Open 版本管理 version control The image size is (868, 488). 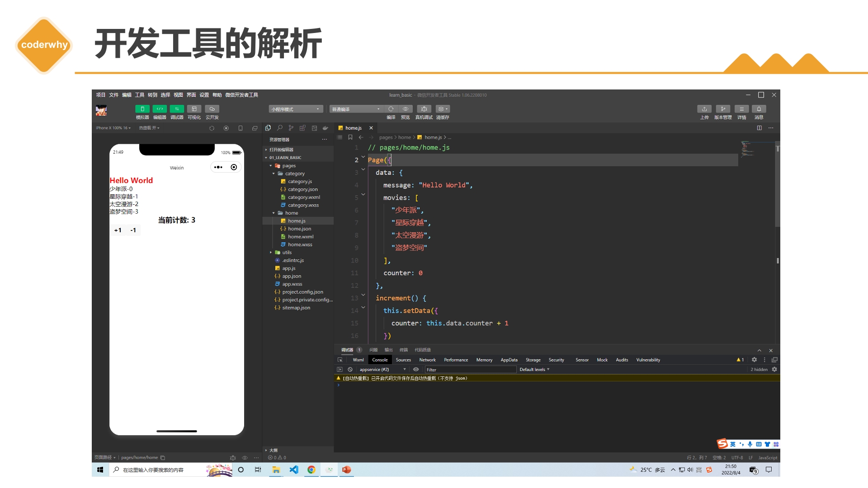pyautogui.click(x=723, y=109)
